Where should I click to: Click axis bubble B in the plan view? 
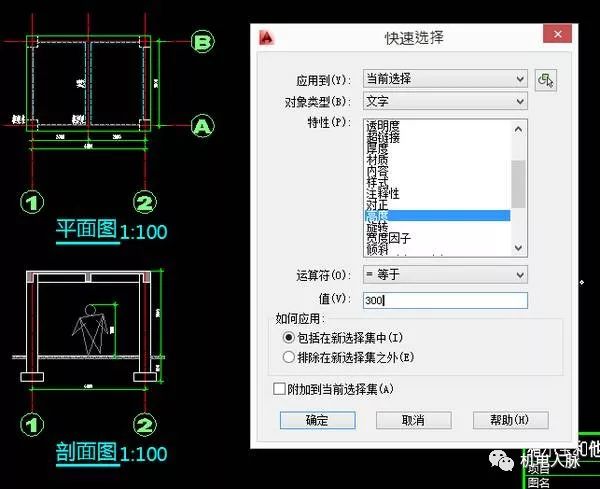203,42
